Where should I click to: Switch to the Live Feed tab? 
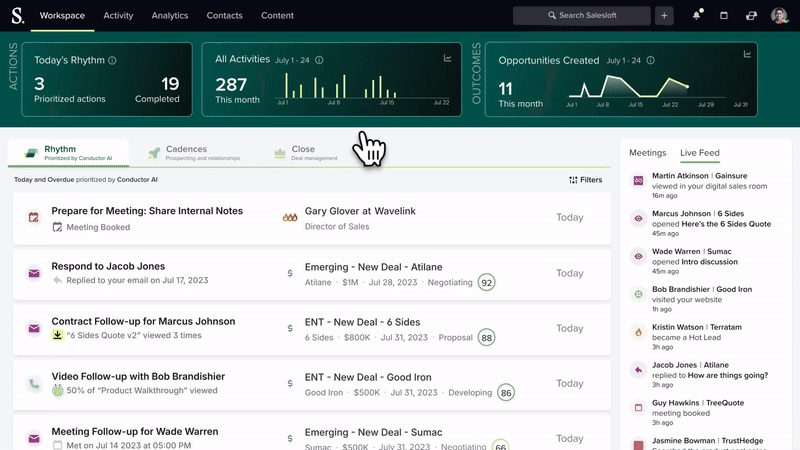click(699, 153)
